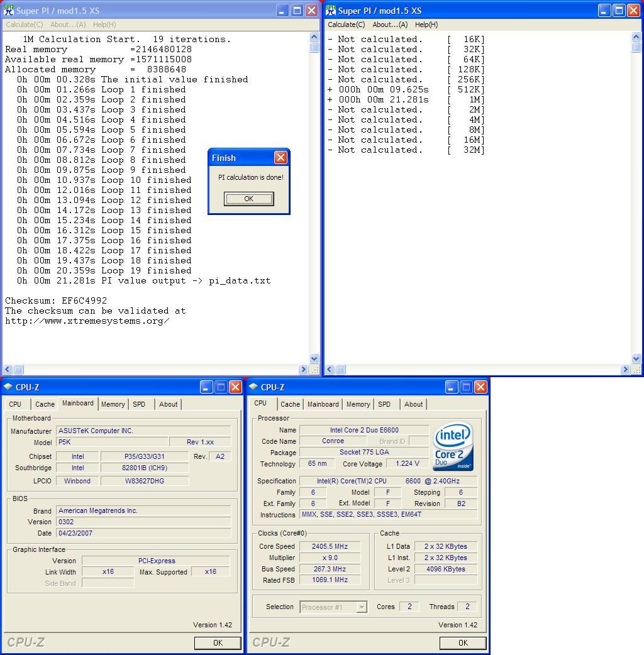This screenshot has width=644, height=655.
Task: Maximize the right Super PI window
Action: pyautogui.click(x=619, y=11)
